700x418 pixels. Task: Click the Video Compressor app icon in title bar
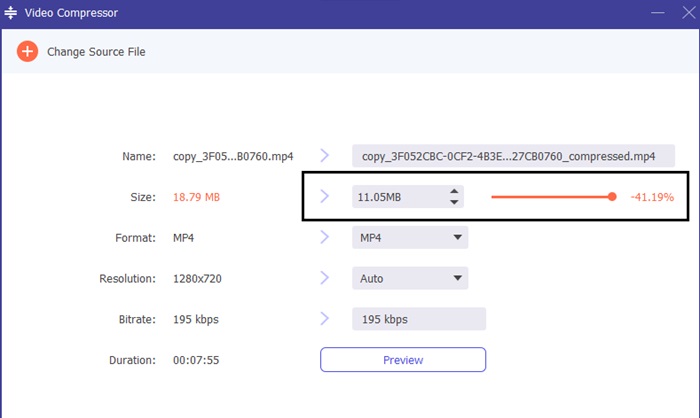(11, 12)
